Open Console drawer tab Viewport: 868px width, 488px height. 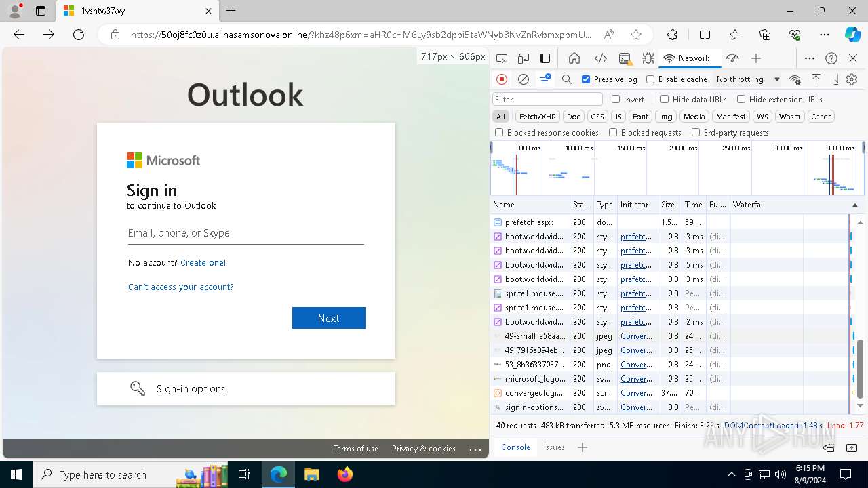515,447
